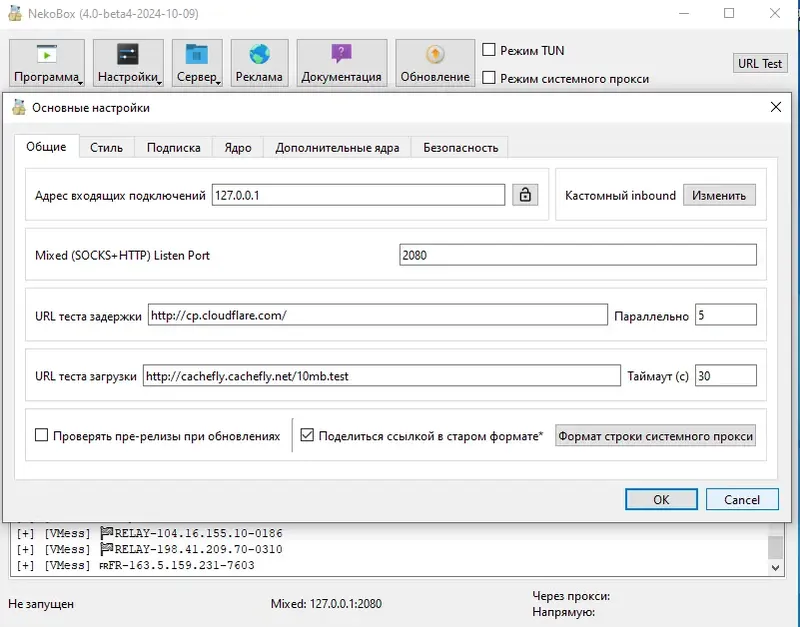
Task: Click the lock icon beside inbound address
Action: (x=525, y=195)
